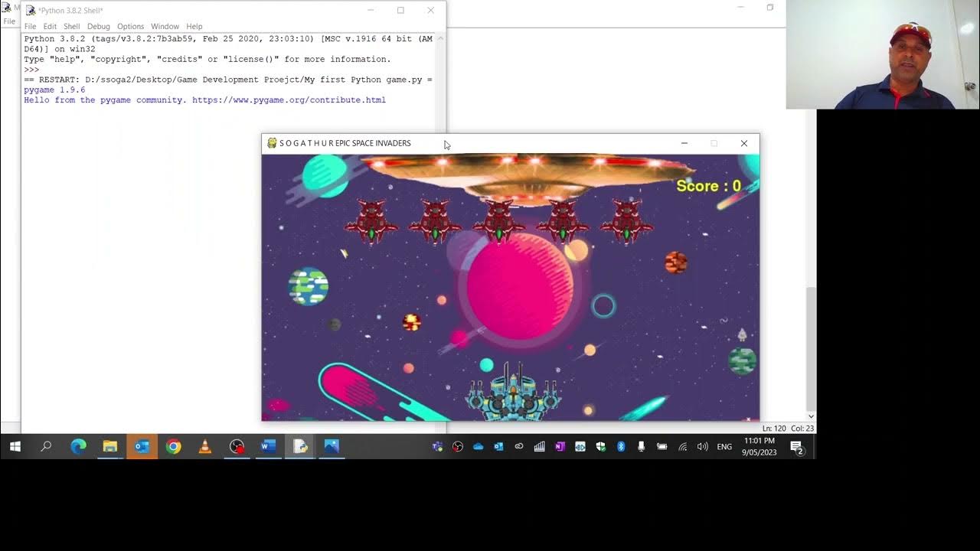Click the pygame contribute URL in shell output
The height and width of the screenshot is (551, 980).
click(x=289, y=100)
